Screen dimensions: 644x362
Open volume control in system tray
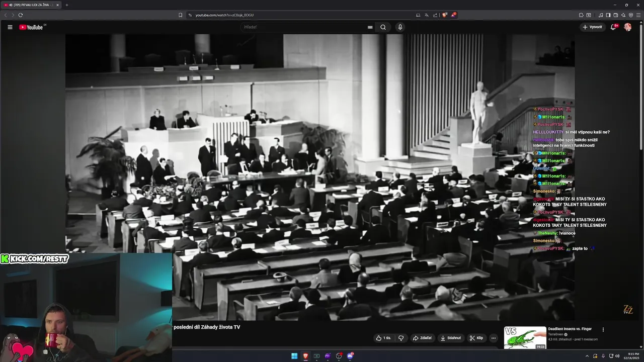coord(617,356)
